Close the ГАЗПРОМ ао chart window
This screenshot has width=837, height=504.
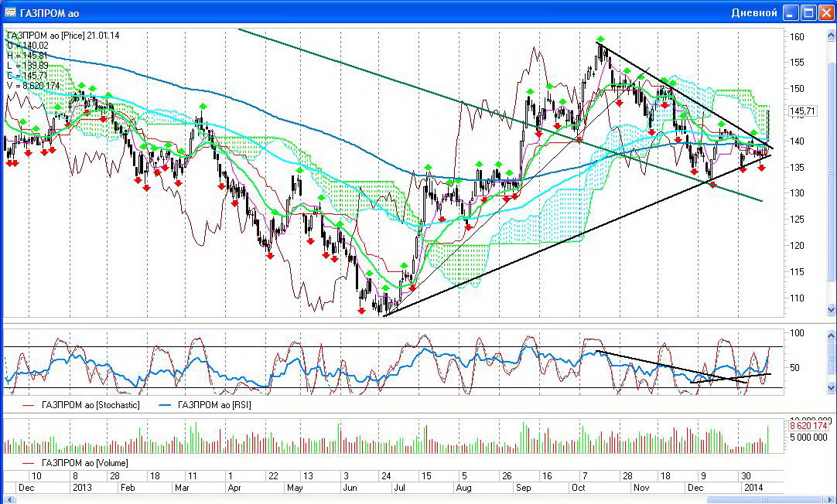click(826, 13)
